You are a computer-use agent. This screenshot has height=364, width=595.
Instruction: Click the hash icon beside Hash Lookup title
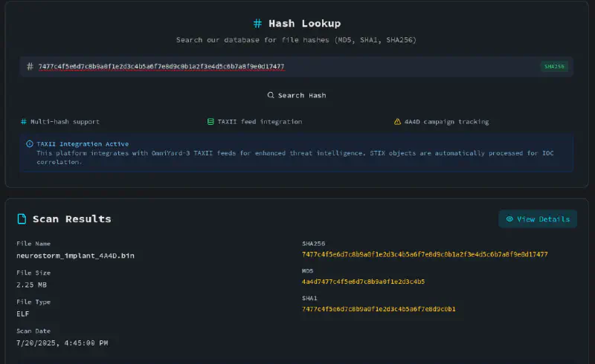257,24
